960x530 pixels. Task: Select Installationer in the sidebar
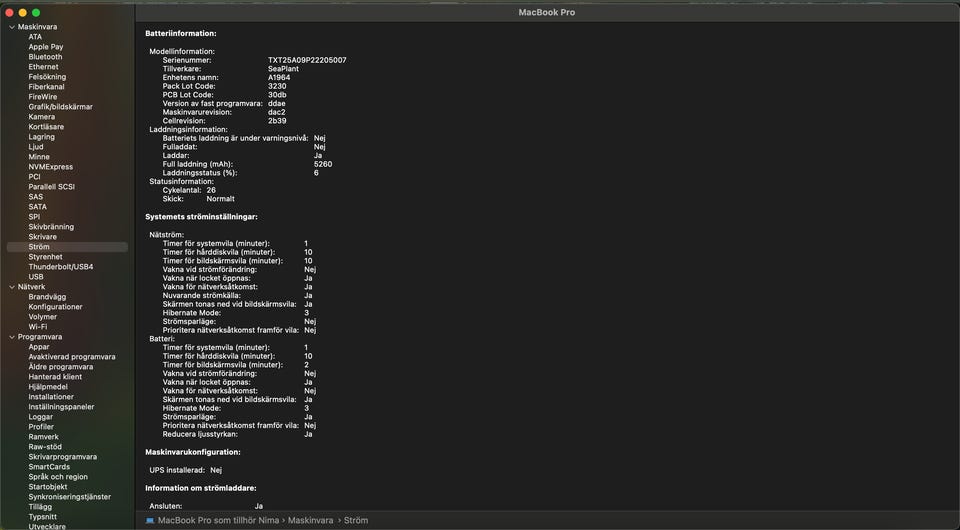point(51,397)
